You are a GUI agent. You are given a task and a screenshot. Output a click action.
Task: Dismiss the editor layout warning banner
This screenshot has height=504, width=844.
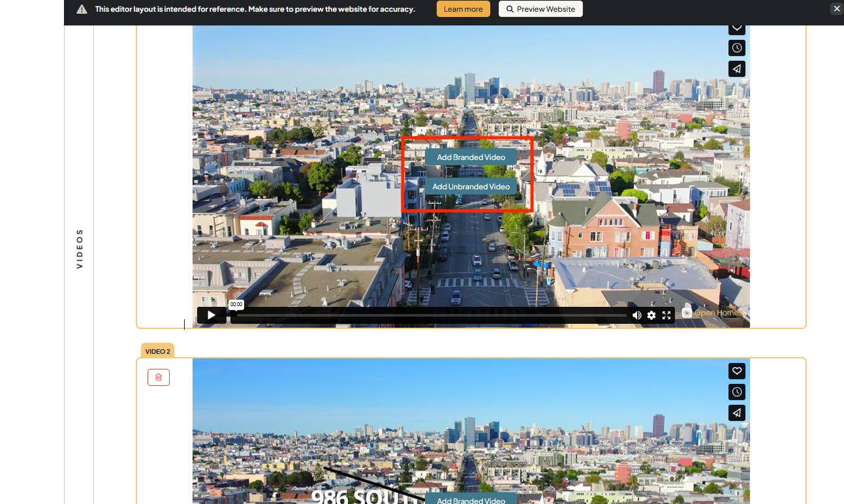coord(836,8)
